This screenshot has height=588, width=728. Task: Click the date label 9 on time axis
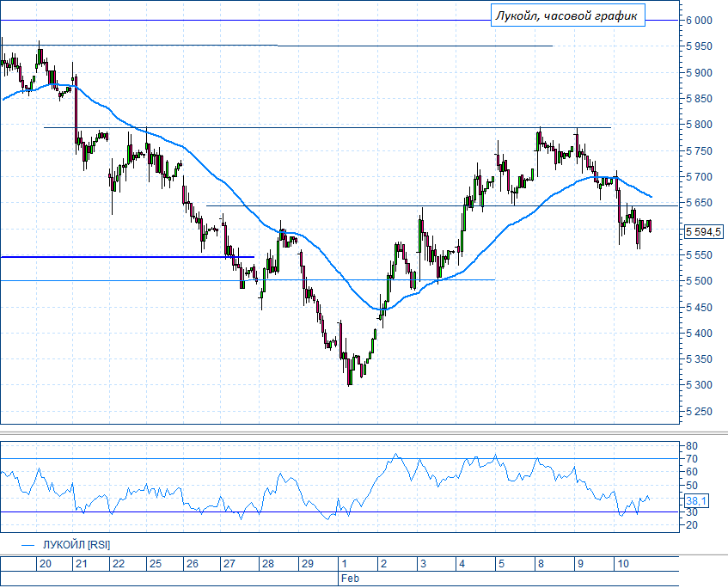[580, 564]
